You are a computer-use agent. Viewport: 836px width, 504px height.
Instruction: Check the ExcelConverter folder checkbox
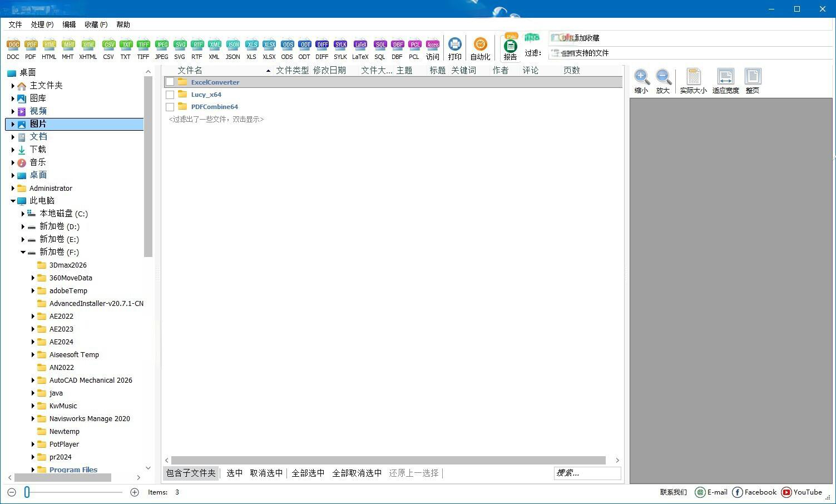pos(170,82)
